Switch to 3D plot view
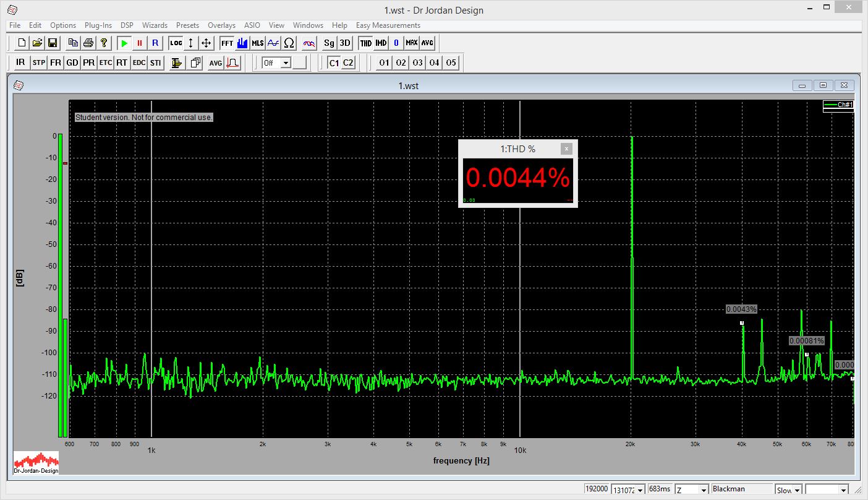Viewport: 868px width, 500px height. (x=345, y=43)
